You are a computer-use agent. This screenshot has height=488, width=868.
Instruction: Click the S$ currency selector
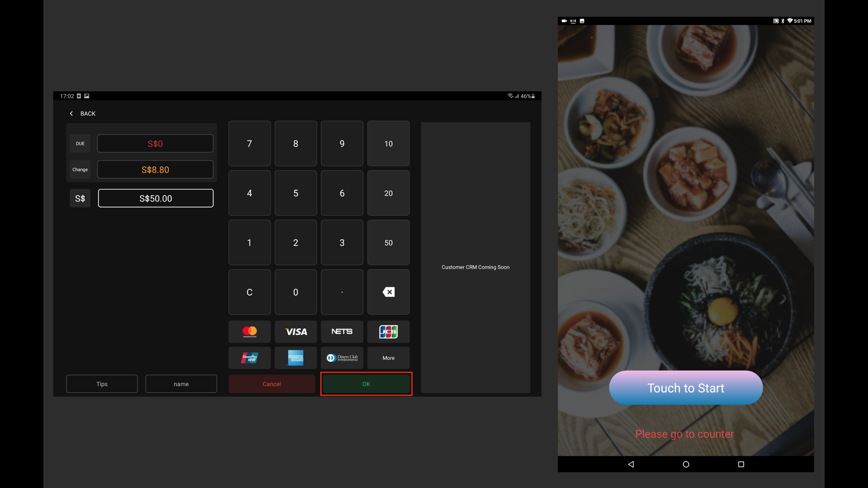80,198
